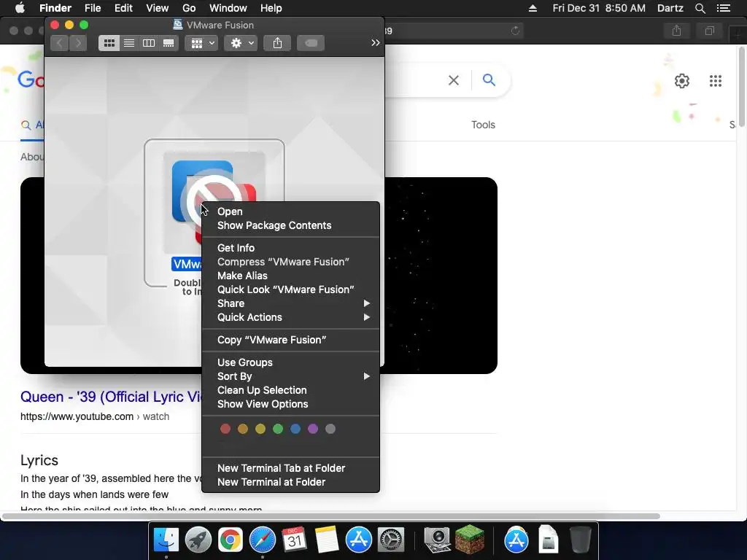Choose Show View Options
The image size is (747, 560).
tap(290, 403)
